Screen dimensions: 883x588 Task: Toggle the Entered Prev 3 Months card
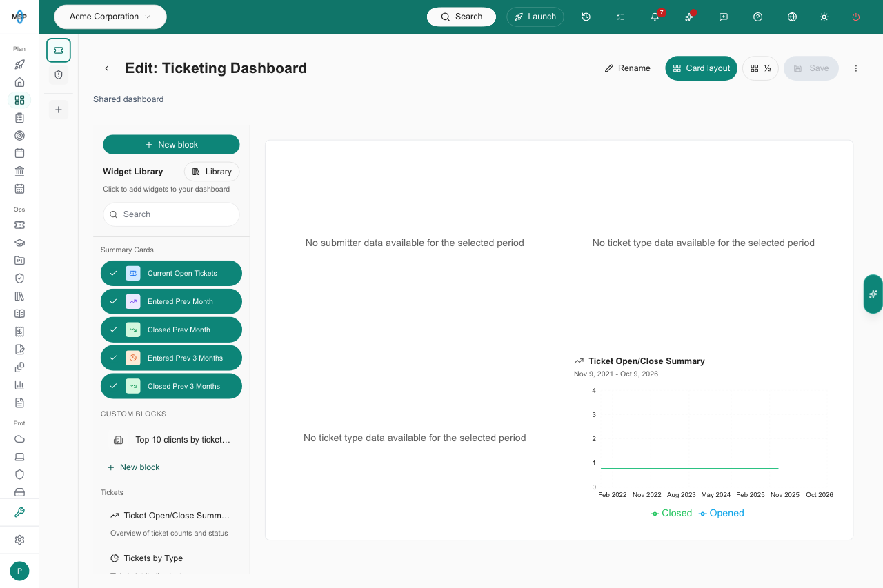pyautogui.click(x=171, y=358)
